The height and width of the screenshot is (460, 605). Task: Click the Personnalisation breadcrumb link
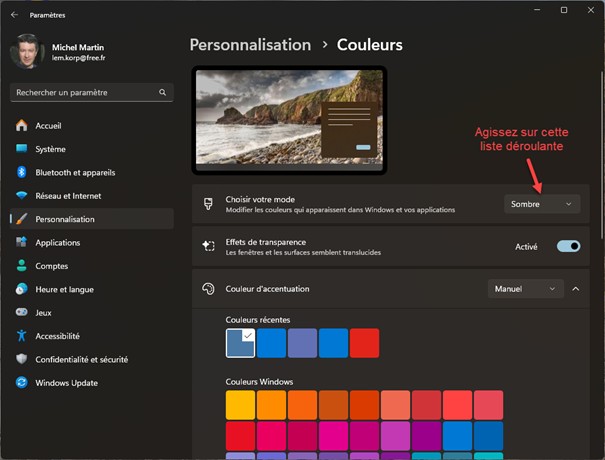pos(250,45)
